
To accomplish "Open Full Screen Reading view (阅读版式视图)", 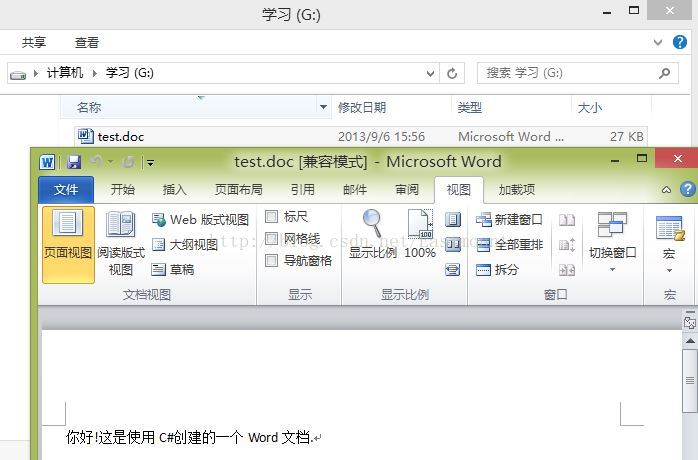I will click(x=121, y=244).
